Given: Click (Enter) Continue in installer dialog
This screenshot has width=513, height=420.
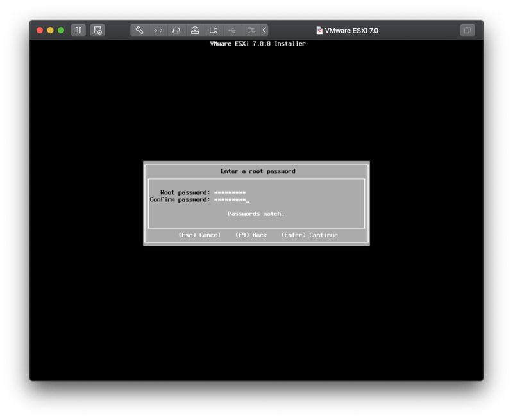Looking at the screenshot, I should [x=310, y=235].
